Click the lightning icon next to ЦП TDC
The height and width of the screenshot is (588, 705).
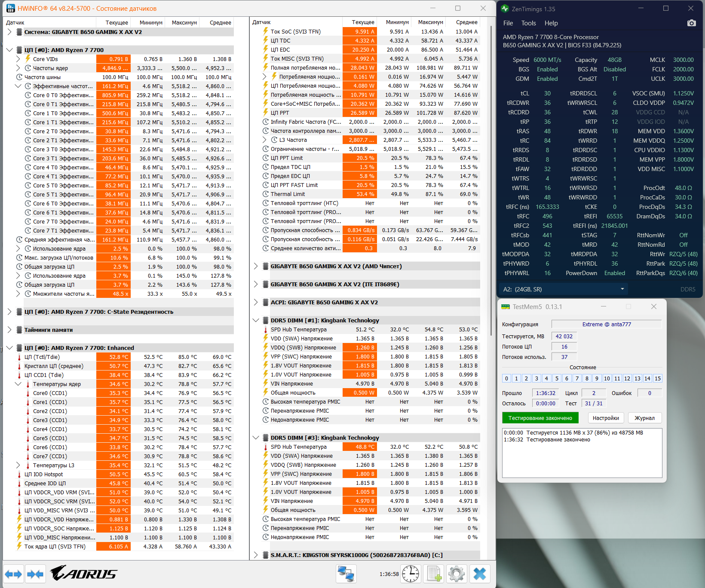[266, 40]
